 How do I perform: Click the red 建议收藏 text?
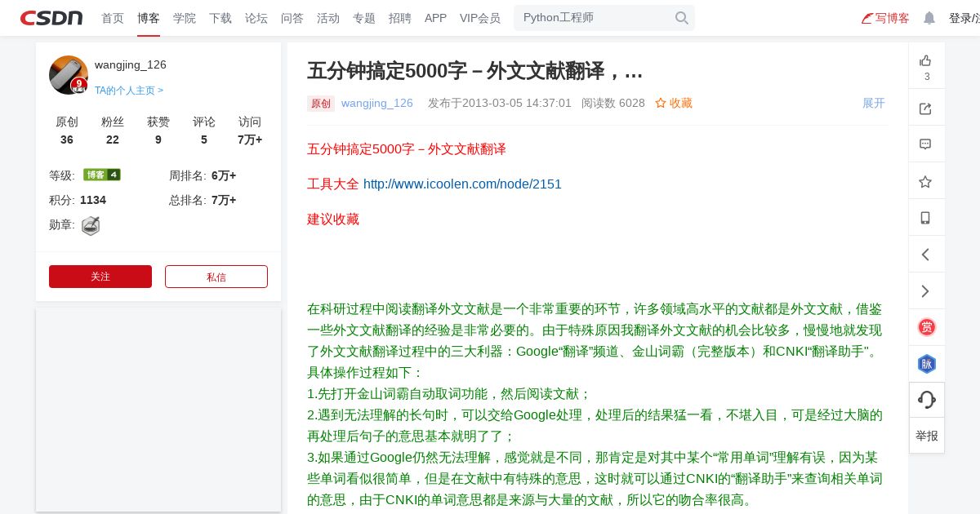point(333,219)
